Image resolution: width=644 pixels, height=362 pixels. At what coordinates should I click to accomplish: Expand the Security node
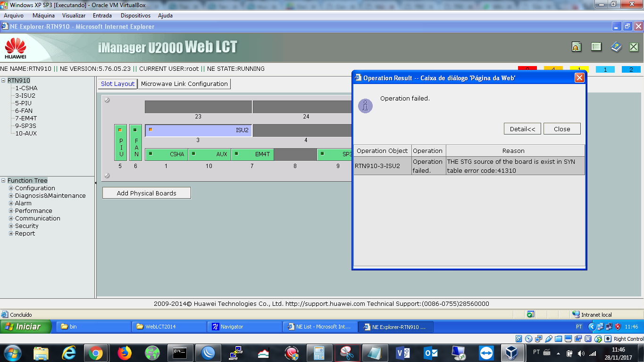pos(11,226)
